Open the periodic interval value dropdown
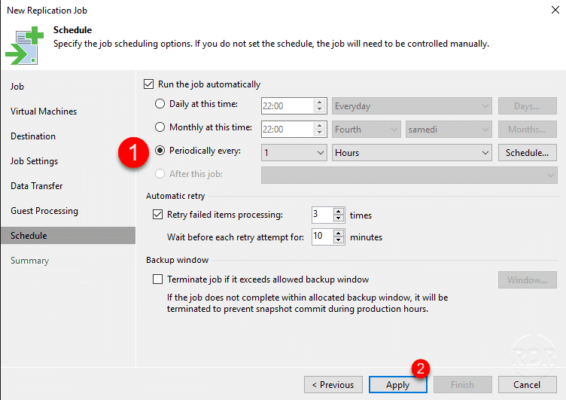Image resolution: width=566 pixels, height=400 pixels. [294, 153]
